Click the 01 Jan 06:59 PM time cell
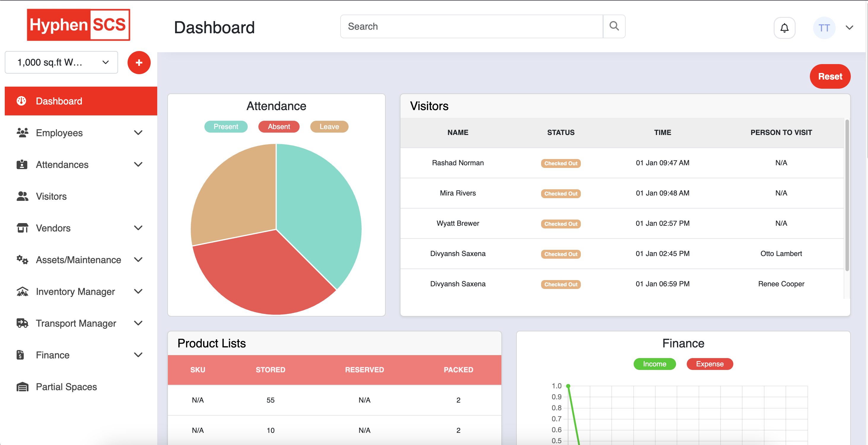Viewport: 868px width, 445px height. tap(662, 284)
